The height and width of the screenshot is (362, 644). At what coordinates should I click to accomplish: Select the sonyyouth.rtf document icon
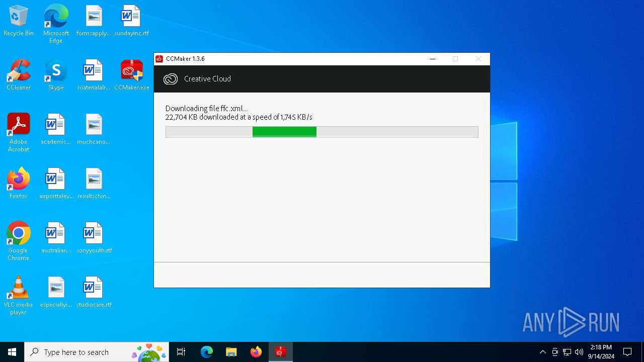pyautogui.click(x=94, y=238)
